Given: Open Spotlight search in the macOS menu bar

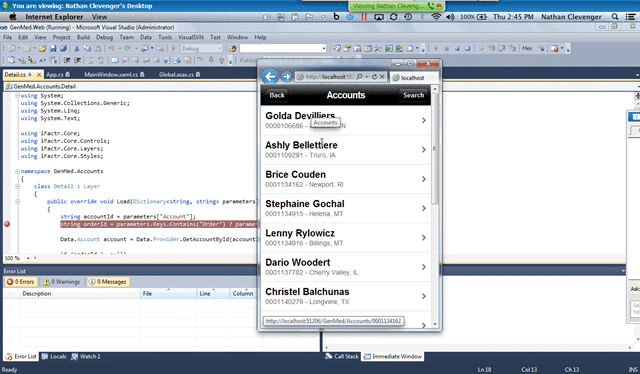Looking at the screenshot, I should 615,17.
